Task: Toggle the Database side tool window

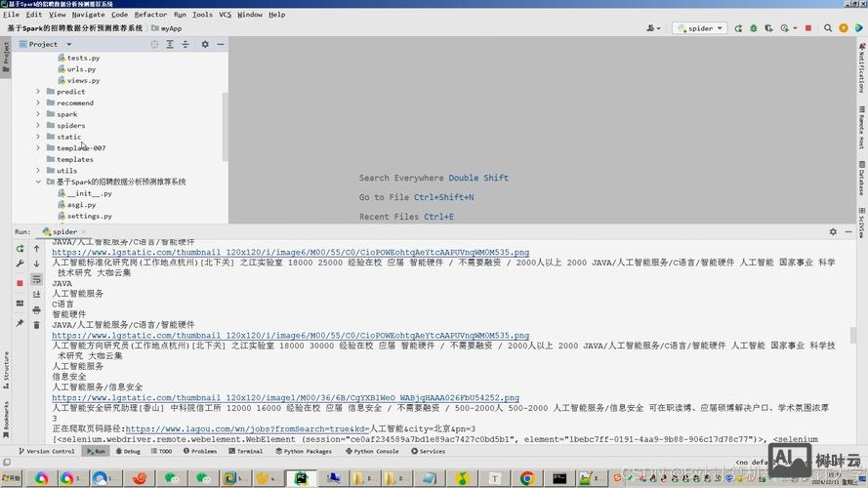Action: click(862, 179)
